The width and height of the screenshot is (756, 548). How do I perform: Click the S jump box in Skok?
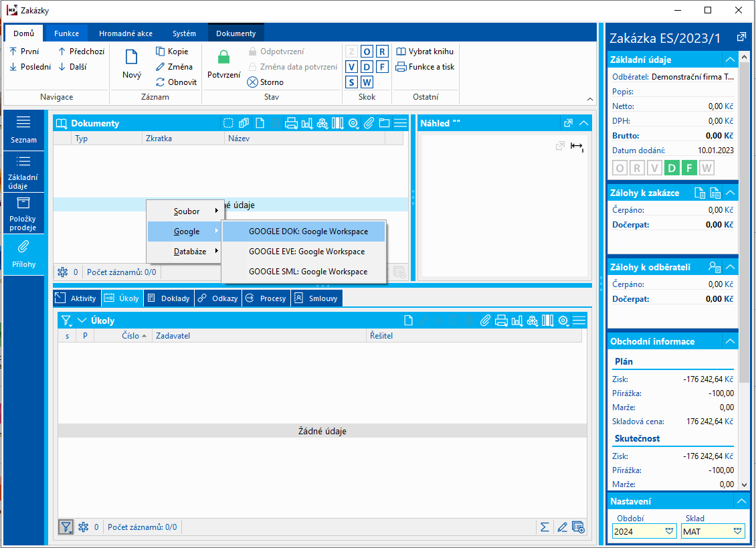351,82
